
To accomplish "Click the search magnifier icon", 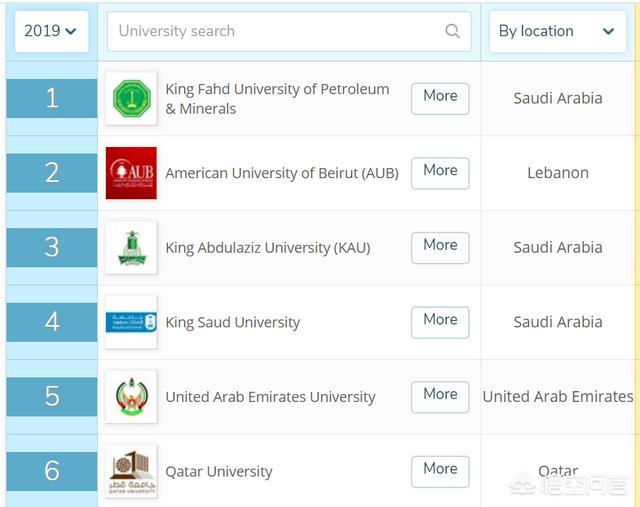I will tap(452, 31).
